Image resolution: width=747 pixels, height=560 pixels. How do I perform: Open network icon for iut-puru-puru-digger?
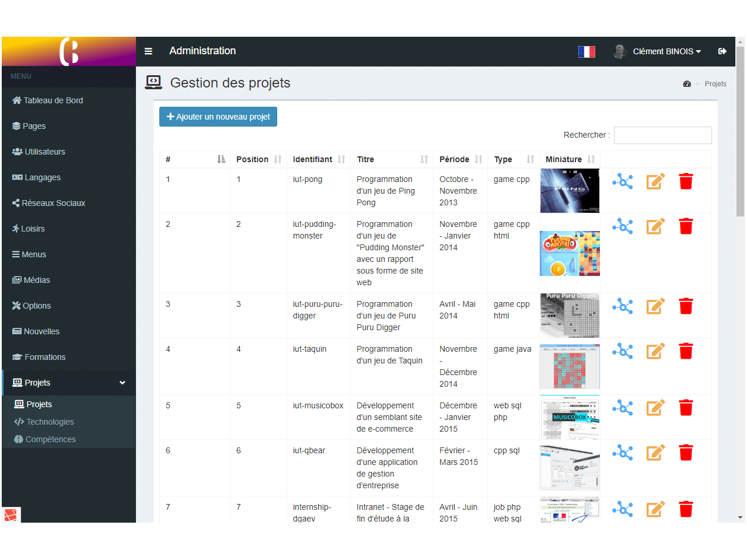pos(622,306)
